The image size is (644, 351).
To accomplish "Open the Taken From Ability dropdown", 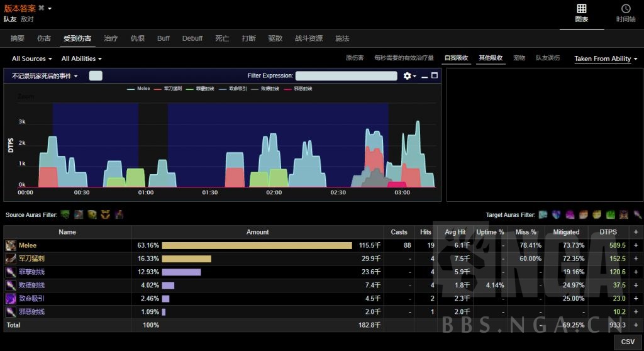I will [606, 58].
